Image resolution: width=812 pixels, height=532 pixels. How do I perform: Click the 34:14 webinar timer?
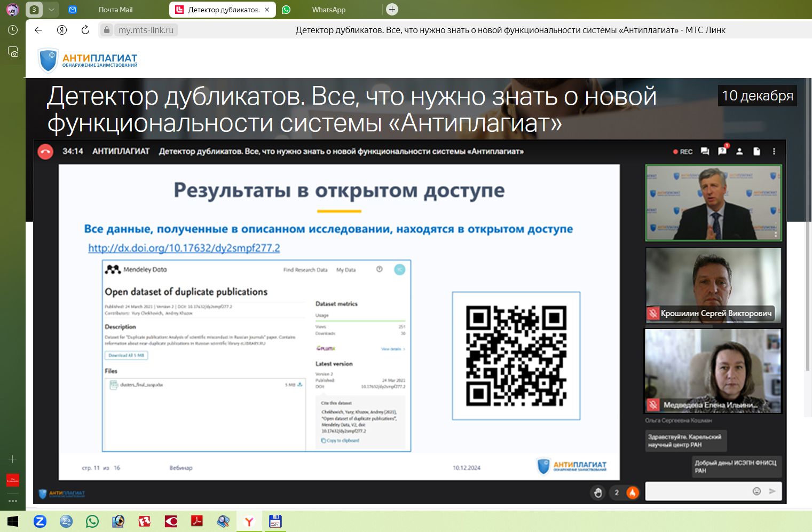(x=73, y=152)
